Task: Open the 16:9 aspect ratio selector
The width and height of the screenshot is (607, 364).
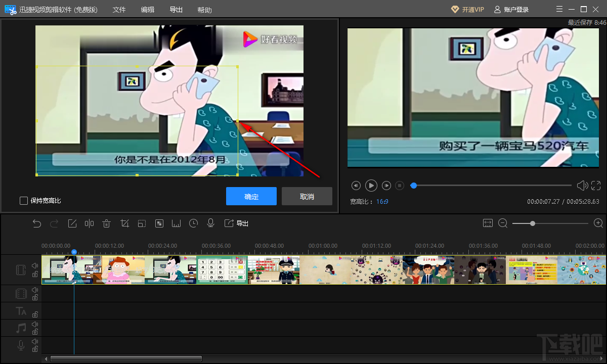Action: click(382, 201)
